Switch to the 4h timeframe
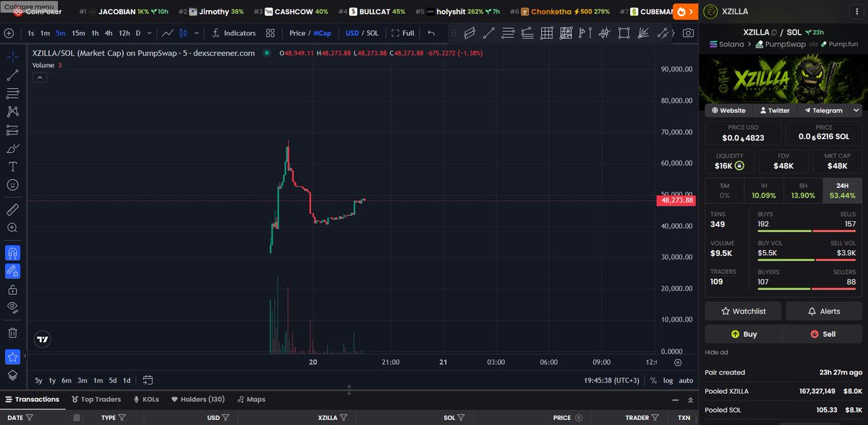 [x=109, y=33]
